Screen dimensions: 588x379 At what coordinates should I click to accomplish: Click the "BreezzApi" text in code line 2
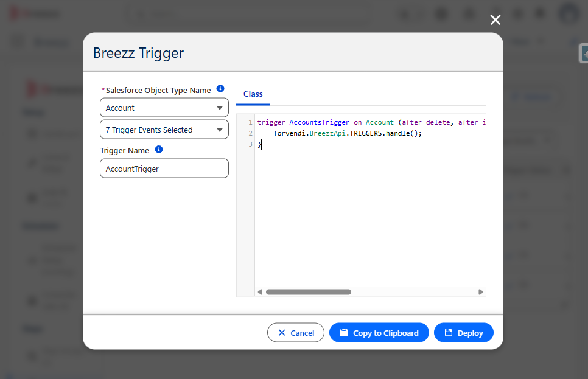point(327,133)
